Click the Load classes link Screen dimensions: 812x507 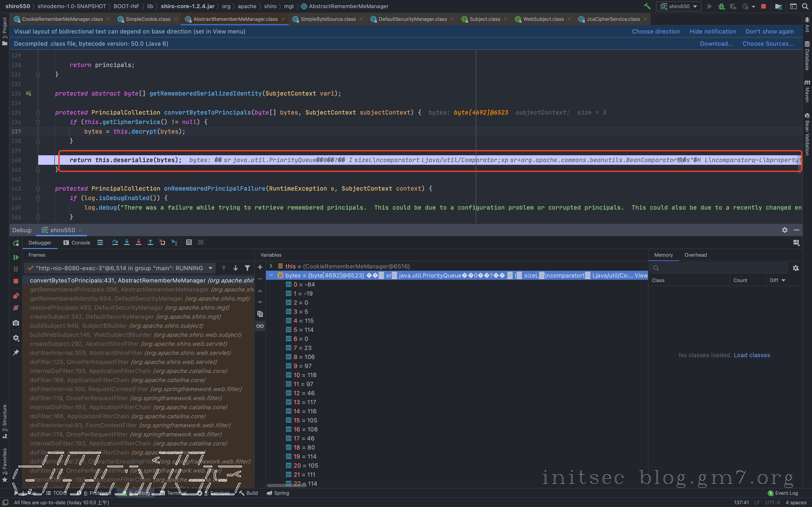[752, 355]
